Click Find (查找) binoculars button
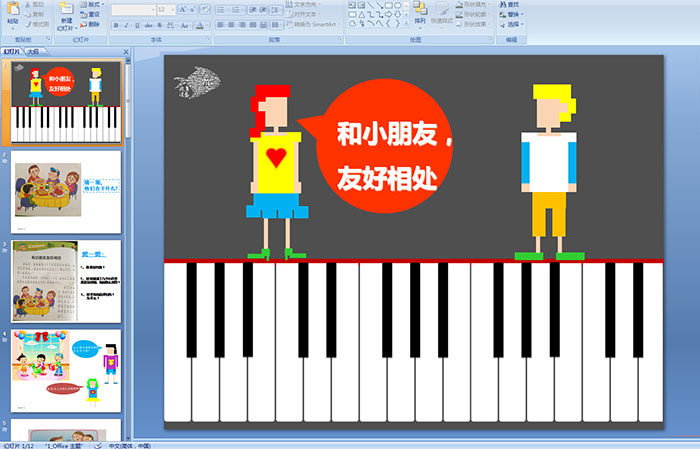This screenshot has width=700, height=449. (509, 4)
